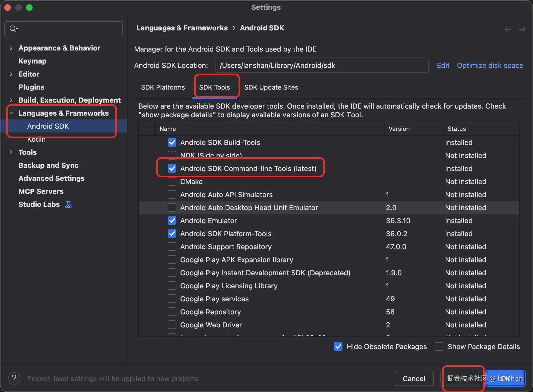
Task: Collapse Languages & Frameworks section
Action: click(11, 113)
